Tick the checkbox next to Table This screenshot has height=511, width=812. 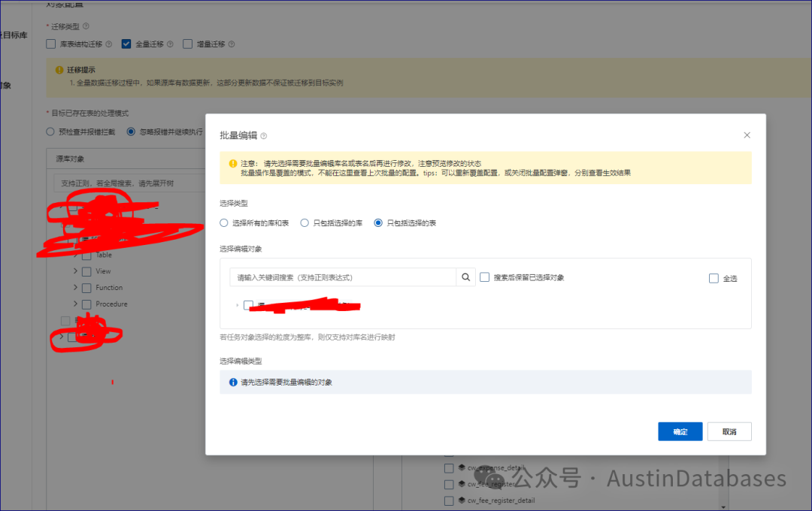(x=86, y=255)
